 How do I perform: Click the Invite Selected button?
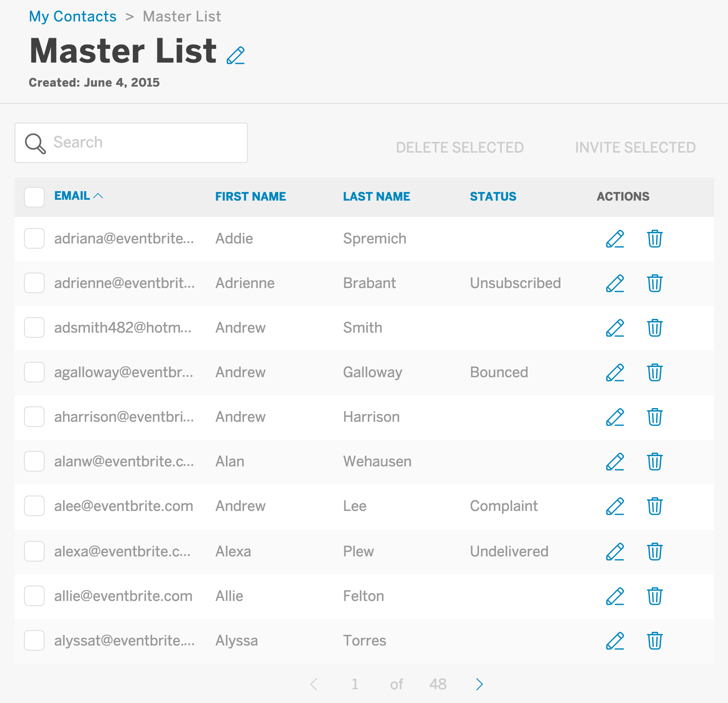[635, 147]
